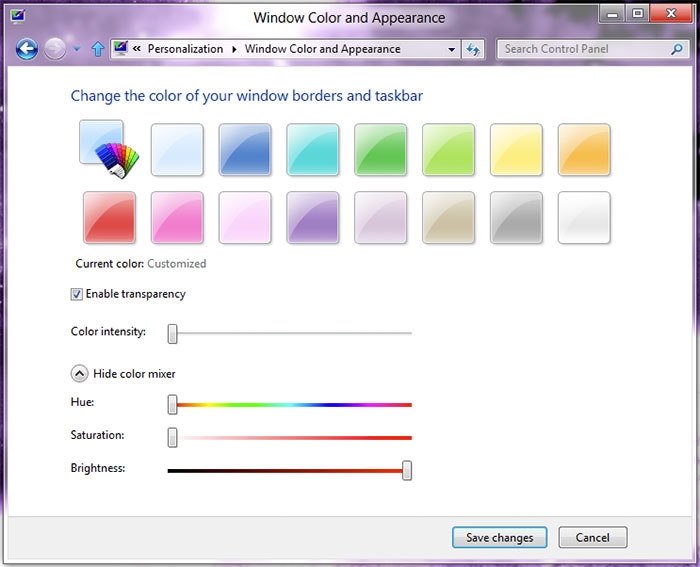Close the Window Color and Appearance window
700x567 pixels.
click(671, 14)
